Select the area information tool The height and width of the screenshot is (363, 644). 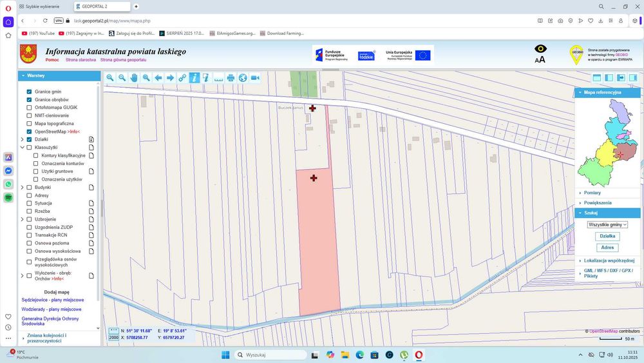pos(206,78)
